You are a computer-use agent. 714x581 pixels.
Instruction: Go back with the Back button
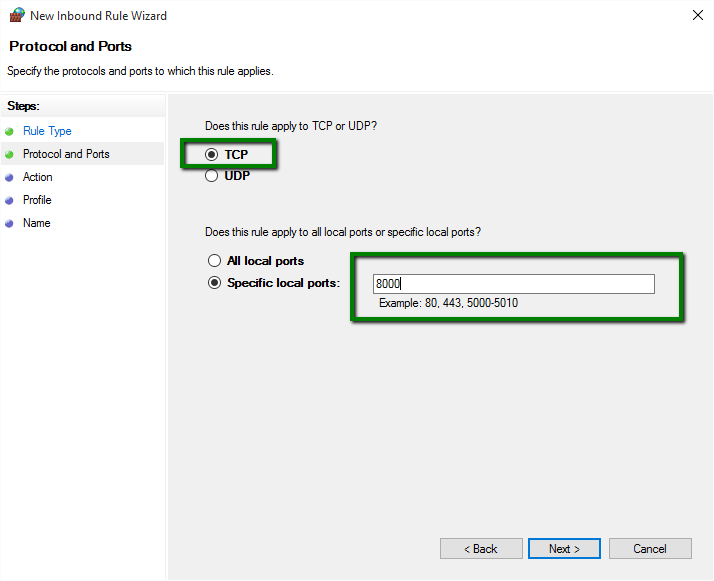(x=481, y=549)
